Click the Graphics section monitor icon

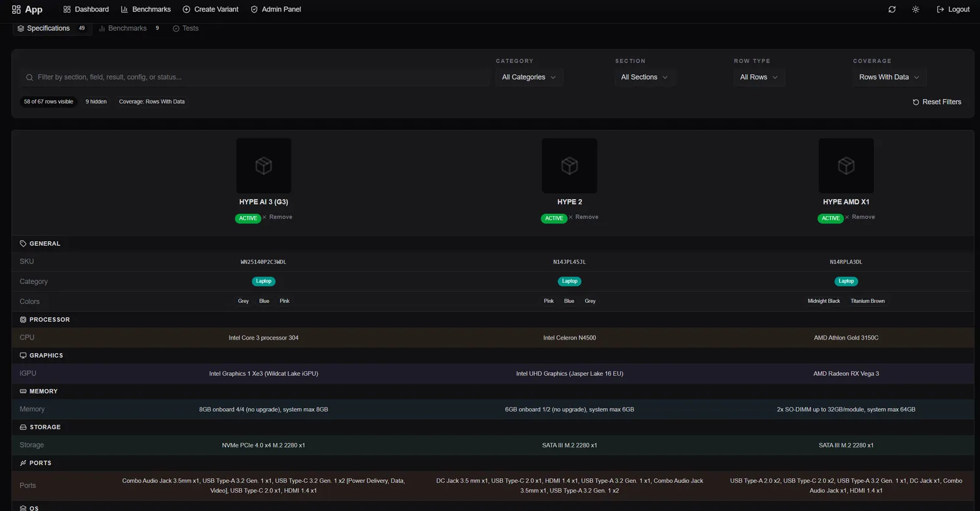click(23, 356)
